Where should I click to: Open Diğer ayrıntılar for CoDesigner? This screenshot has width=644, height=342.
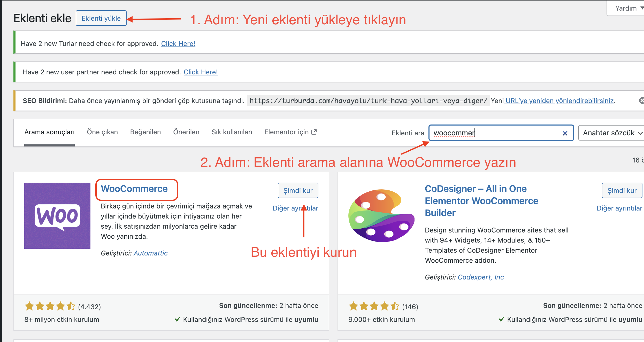(619, 208)
